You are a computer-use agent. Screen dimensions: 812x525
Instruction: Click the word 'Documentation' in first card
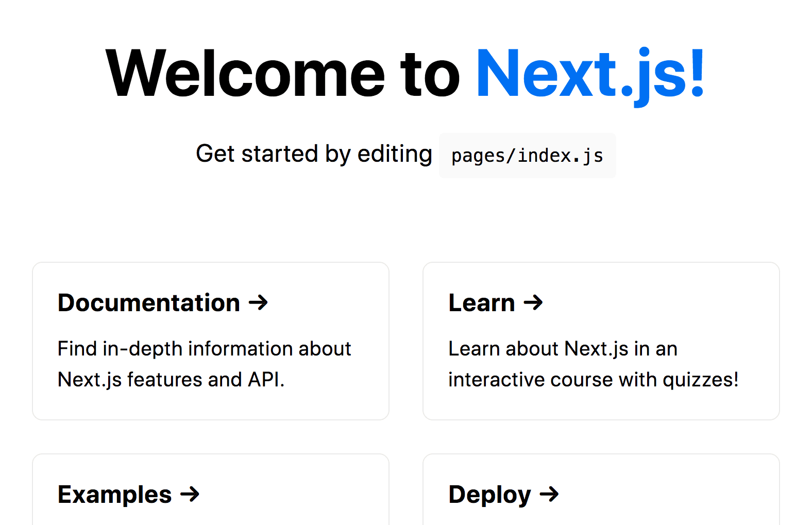coord(149,303)
